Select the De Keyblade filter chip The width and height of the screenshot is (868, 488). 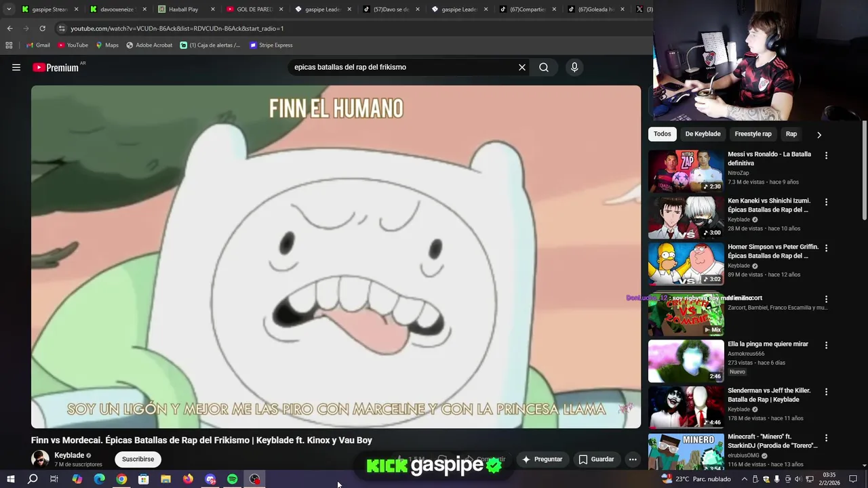coord(703,134)
